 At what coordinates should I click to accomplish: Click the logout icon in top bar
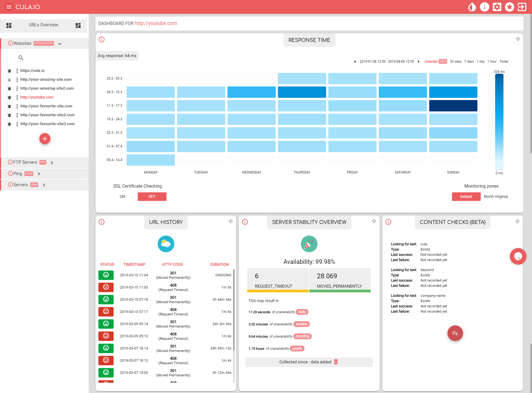click(x=522, y=7)
